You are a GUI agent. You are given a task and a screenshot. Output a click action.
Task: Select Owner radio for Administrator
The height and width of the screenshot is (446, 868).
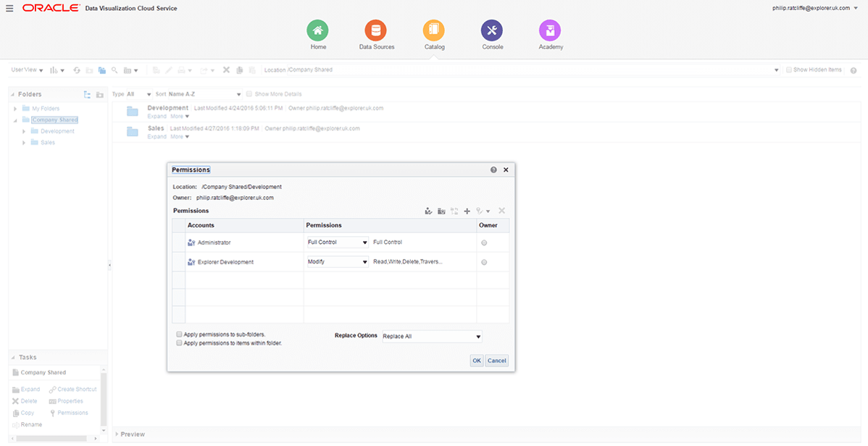(x=485, y=243)
